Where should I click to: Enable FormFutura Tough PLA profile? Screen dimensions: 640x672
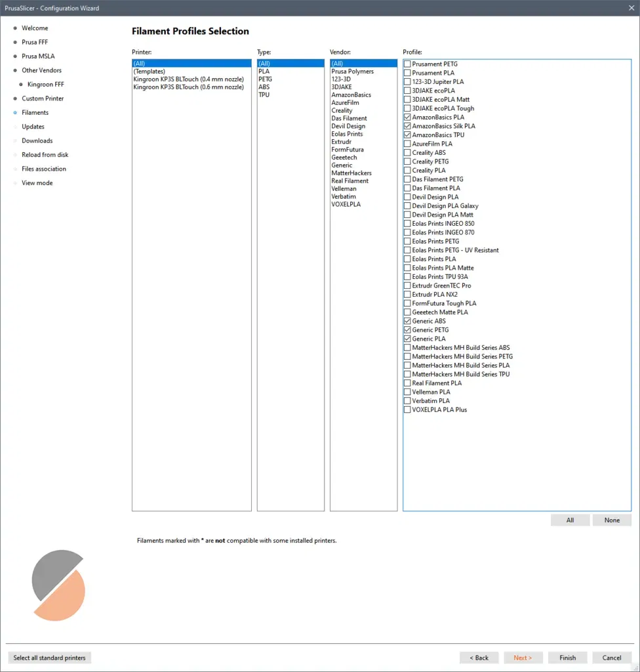pyautogui.click(x=407, y=303)
